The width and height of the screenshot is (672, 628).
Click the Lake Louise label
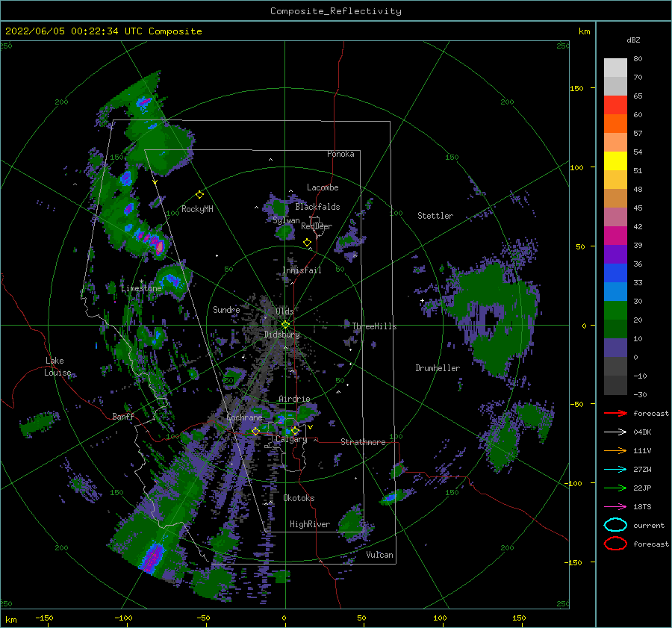tap(57, 367)
